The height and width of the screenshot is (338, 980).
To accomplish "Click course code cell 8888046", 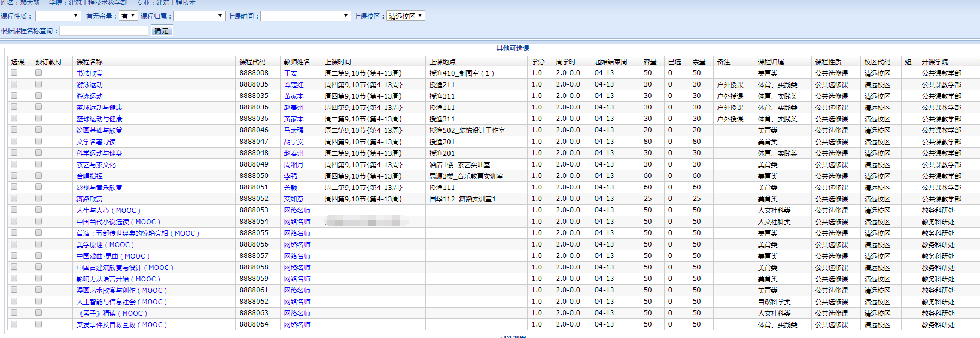I will coord(254,130).
